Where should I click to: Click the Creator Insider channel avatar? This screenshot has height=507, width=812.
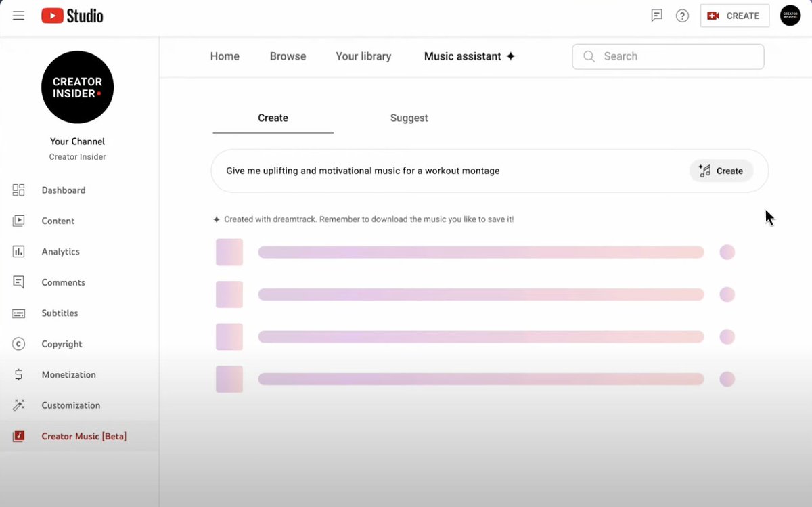(x=77, y=87)
